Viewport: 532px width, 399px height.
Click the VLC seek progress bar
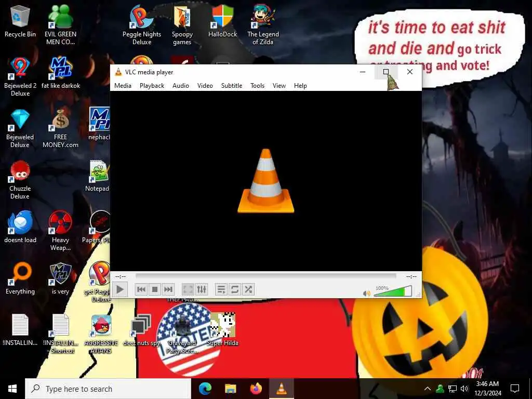coord(265,276)
